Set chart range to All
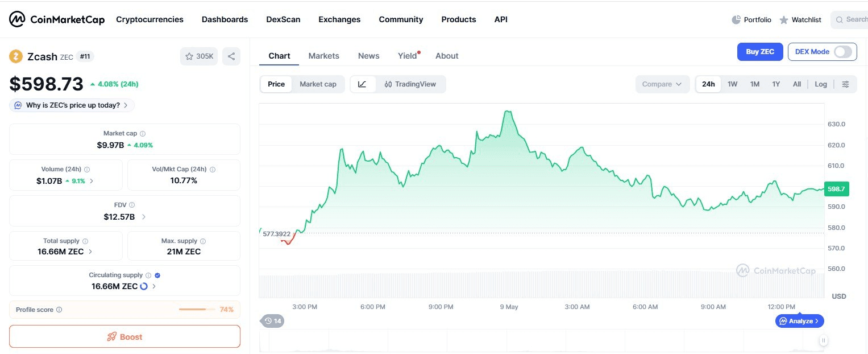The height and width of the screenshot is (354, 868). click(797, 84)
